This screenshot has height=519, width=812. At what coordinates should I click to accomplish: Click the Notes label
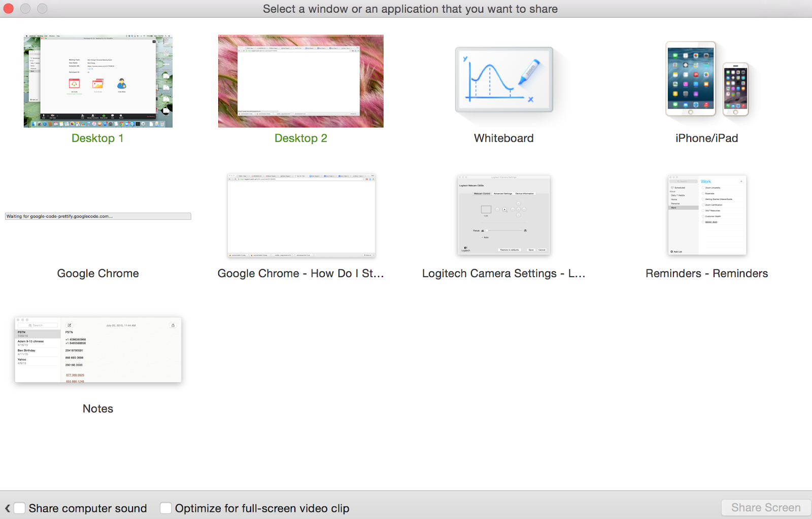98,408
